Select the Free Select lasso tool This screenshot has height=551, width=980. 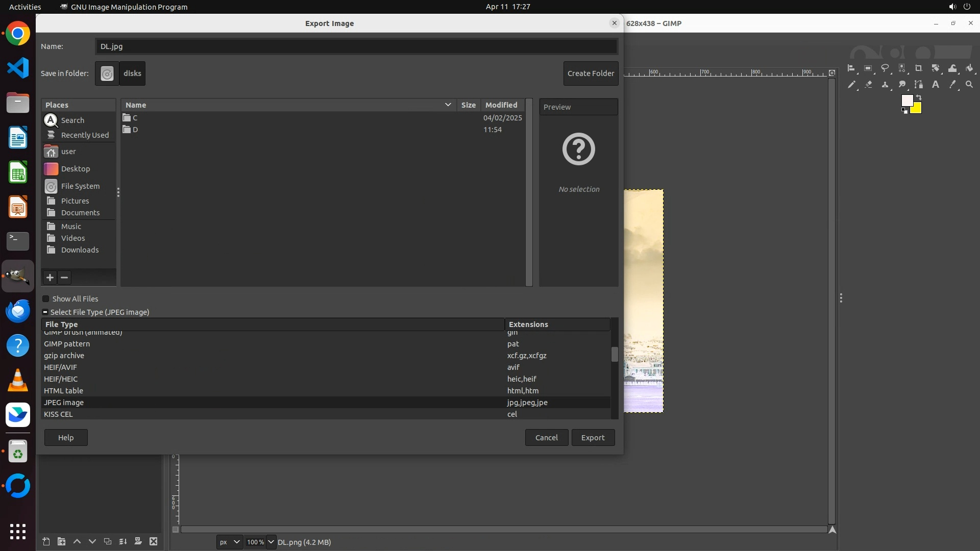click(885, 68)
